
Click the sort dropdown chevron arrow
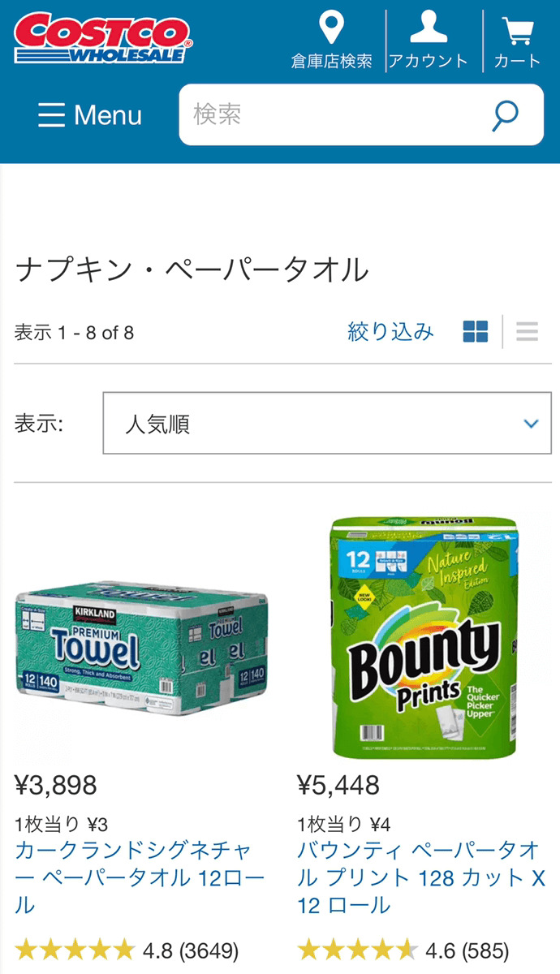coord(532,424)
